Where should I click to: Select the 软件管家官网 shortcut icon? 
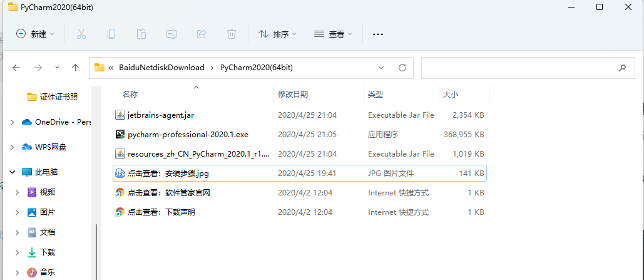[120, 193]
